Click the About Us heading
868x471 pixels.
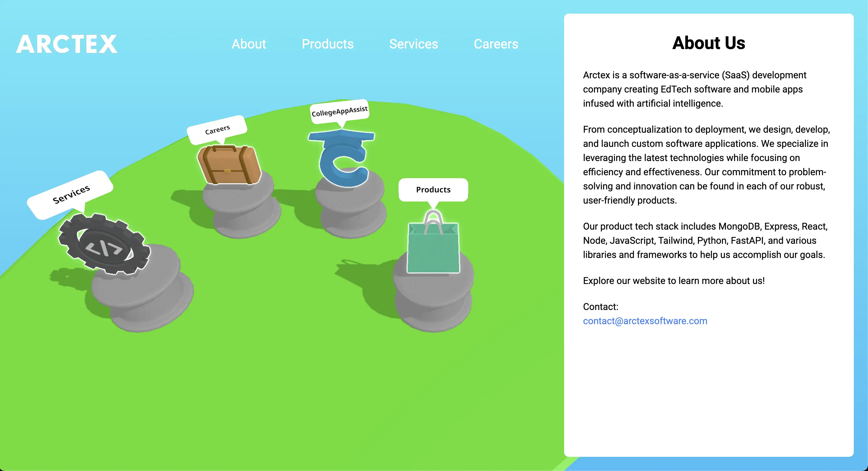[709, 43]
